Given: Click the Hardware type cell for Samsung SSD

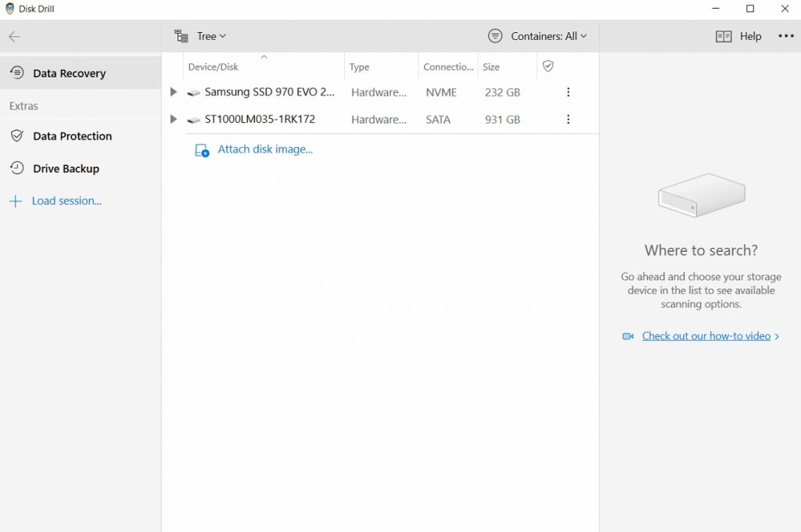Looking at the screenshot, I should (379, 92).
